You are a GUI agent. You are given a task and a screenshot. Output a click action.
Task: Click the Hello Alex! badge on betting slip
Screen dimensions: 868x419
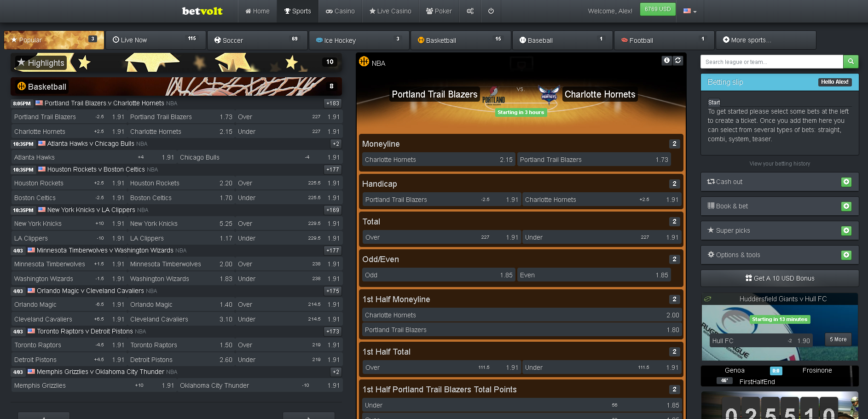click(x=835, y=82)
